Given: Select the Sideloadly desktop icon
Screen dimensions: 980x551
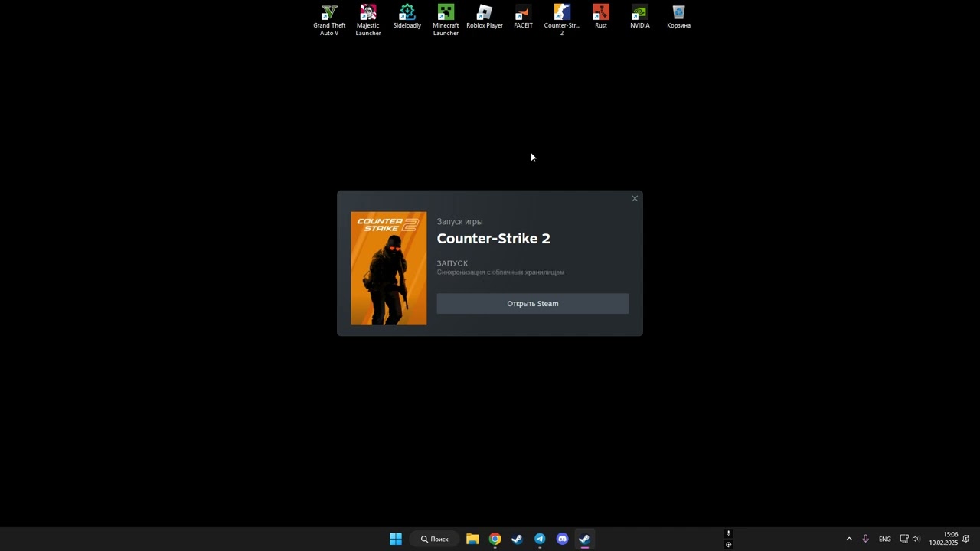Looking at the screenshot, I should click(407, 17).
